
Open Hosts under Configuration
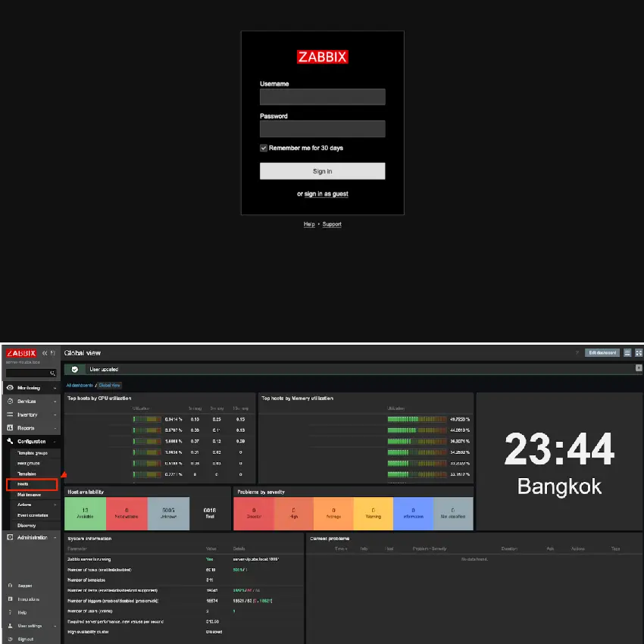pos(23,483)
